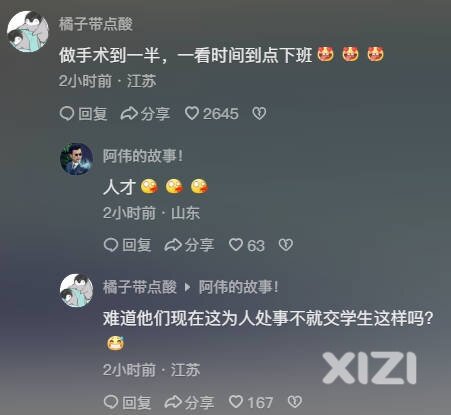The image size is (451, 415).
Task: Like the 人才 reply with 63 likes
Action: pos(236,245)
